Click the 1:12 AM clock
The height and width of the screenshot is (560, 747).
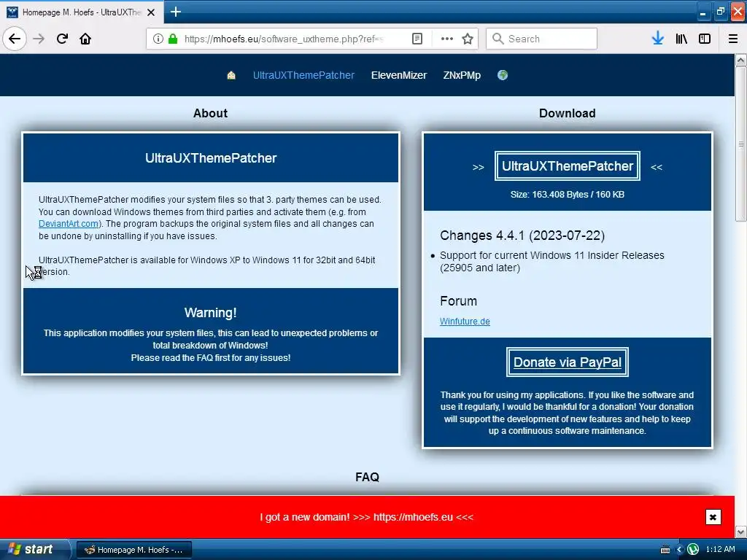720,550
